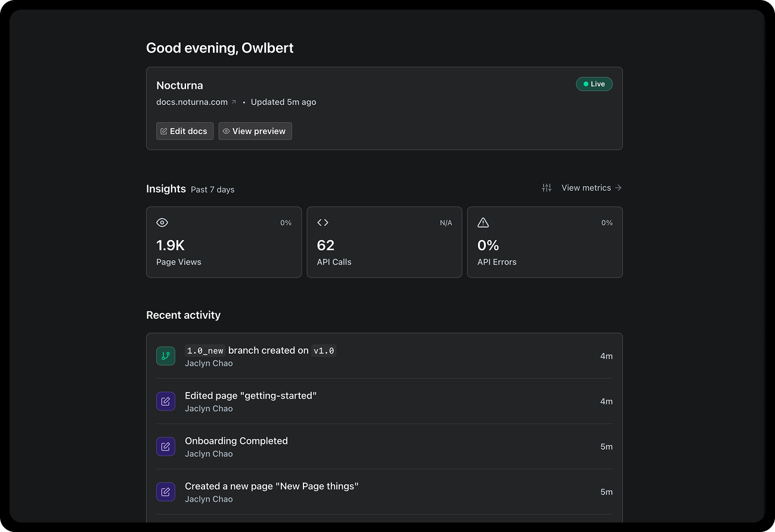Click the warning triangle on API Errors card
The height and width of the screenshot is (532, 775).
(483, 222)
